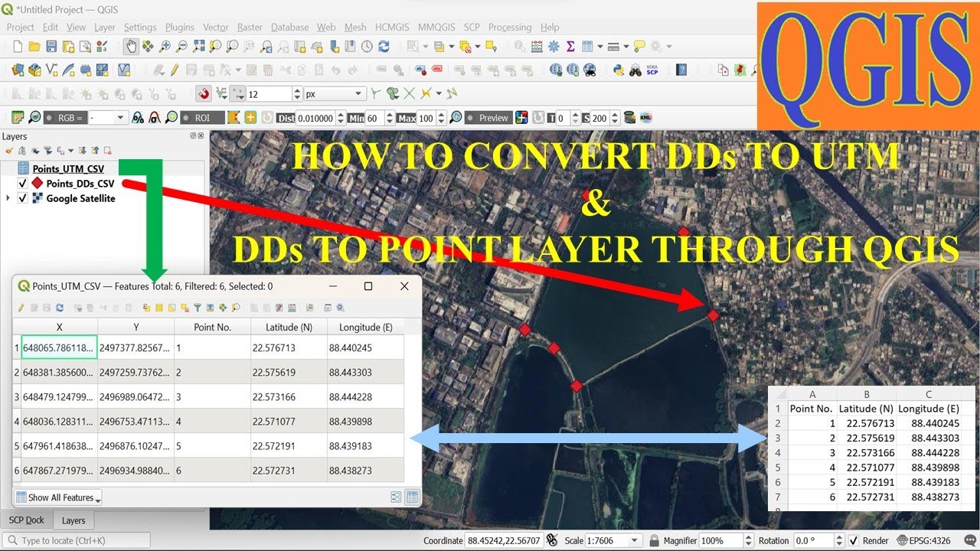Click the Type to locate search field
The image size is (980, 551).
point(76,540)
